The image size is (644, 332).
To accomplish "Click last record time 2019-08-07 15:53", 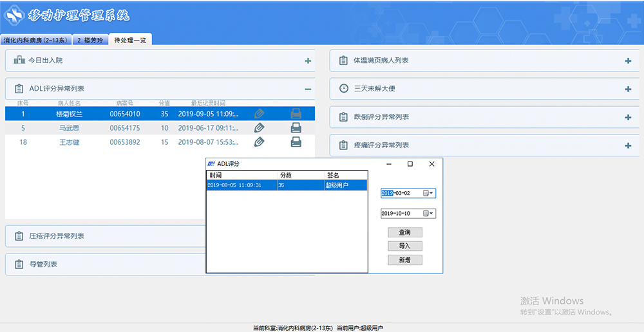I will coord(208,142).
